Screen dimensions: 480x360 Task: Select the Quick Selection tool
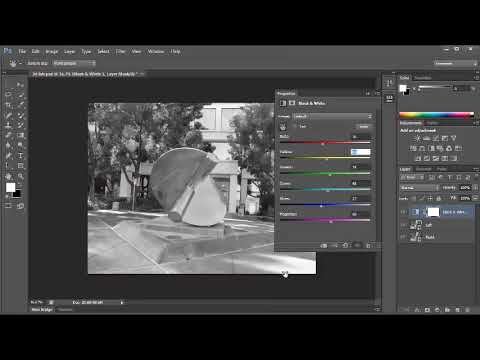pyautogui.click(x=20, y=95)
